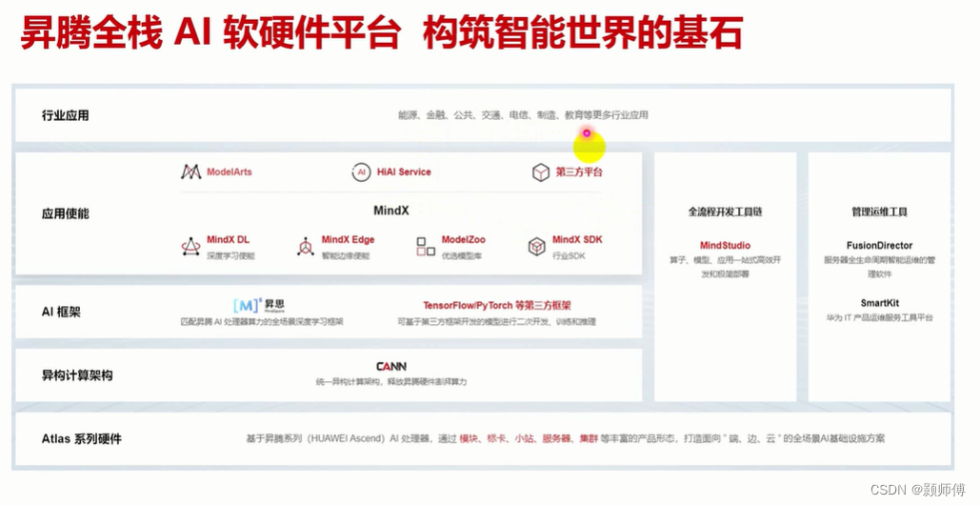The image size is (980, 506).
Task: Click the title part 构筑智能世界的基石
Action: click(582, 32)
